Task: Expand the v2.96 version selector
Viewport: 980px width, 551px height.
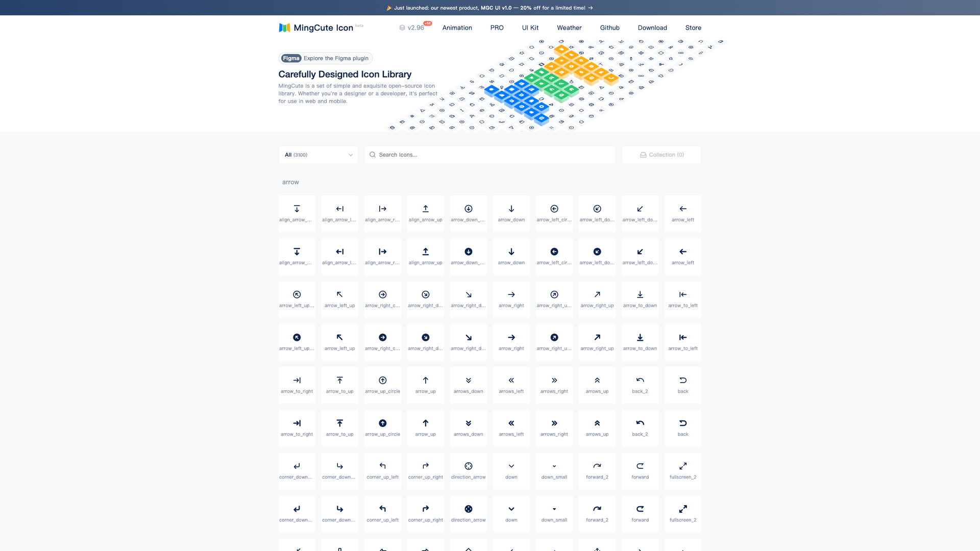Action: 415,28
